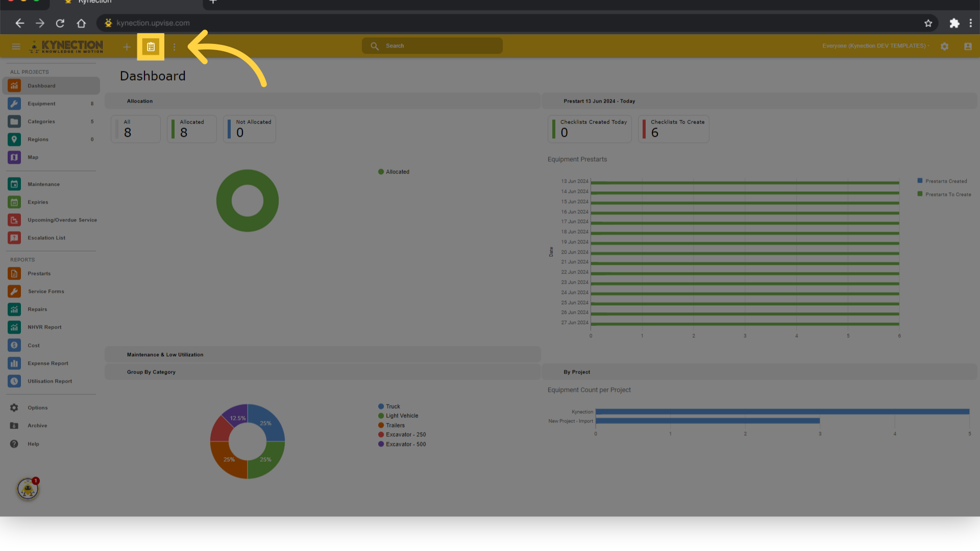Open the Everyone (Kynection DEV TEMPLATES) dropdown

click(875, 46)
